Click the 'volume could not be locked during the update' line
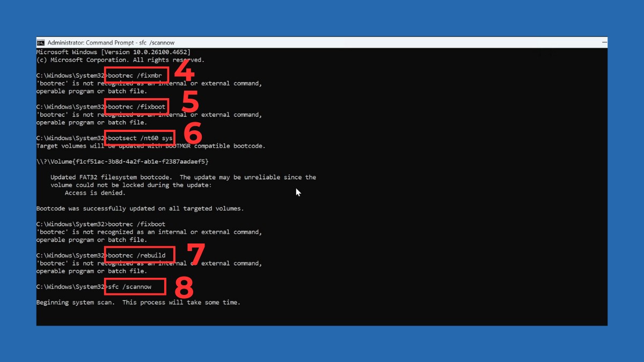 (131, 185)
